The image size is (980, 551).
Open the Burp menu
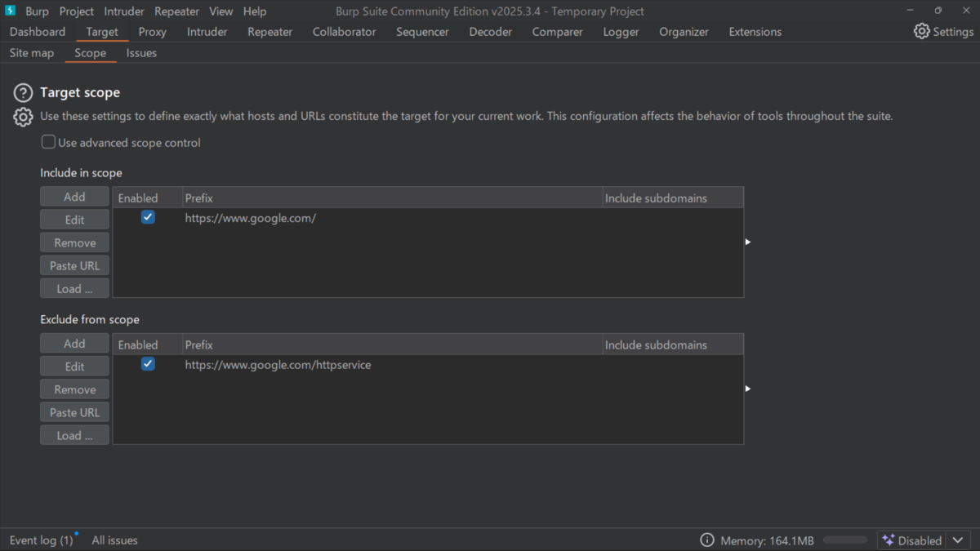click(37, 11)
